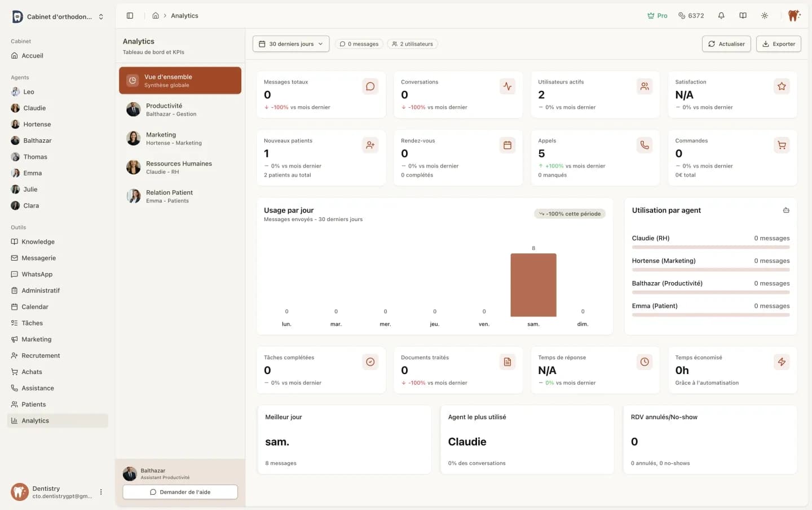Image resolution: width=812 pixels, height=510 pixels.
Task: Toggle light theme with the sun icon
Action: pyautogui.click(x=765, y=15)
